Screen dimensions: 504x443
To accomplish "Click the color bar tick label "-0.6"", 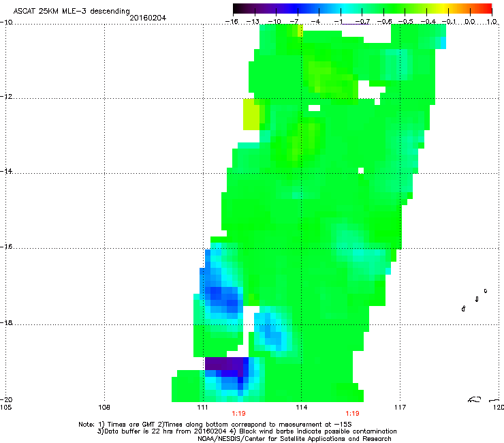I will pyautogui.click(x=384, y=22).
